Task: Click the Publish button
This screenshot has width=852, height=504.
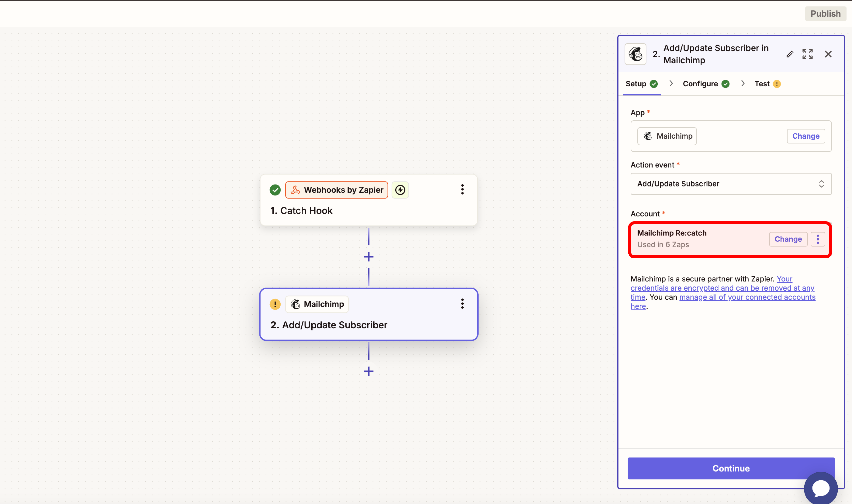Action: [x=825, y=14]
